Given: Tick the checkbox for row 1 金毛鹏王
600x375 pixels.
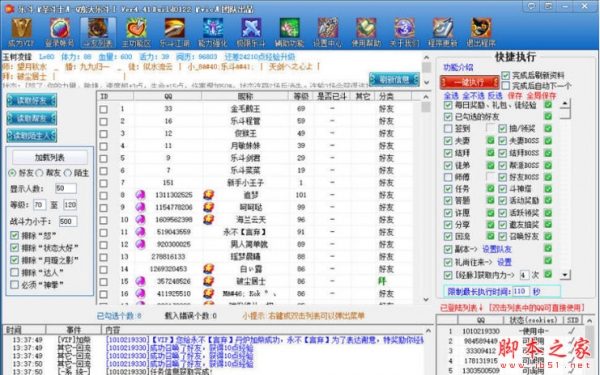Looking at the screenshot, I should point(104,109).
